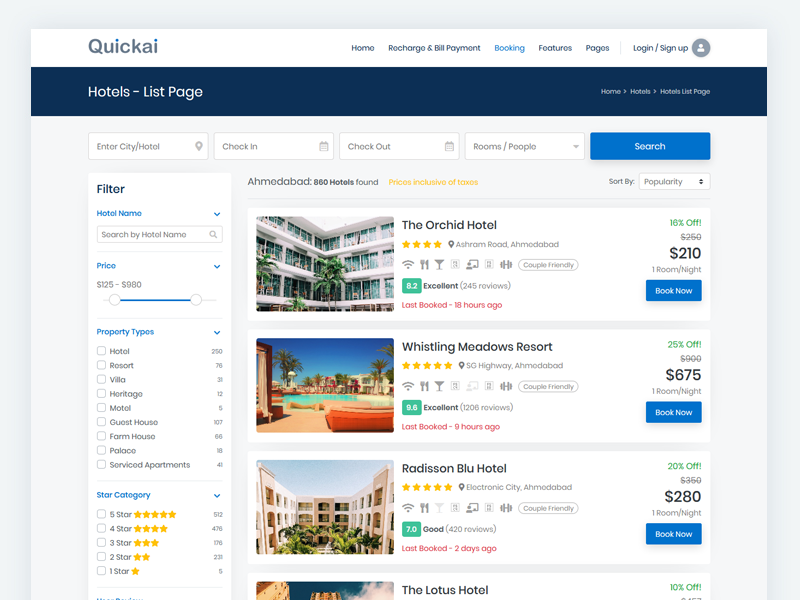Check the 3 Star category
This screenshot has height=600, width=800.
(x=101, y=543)
